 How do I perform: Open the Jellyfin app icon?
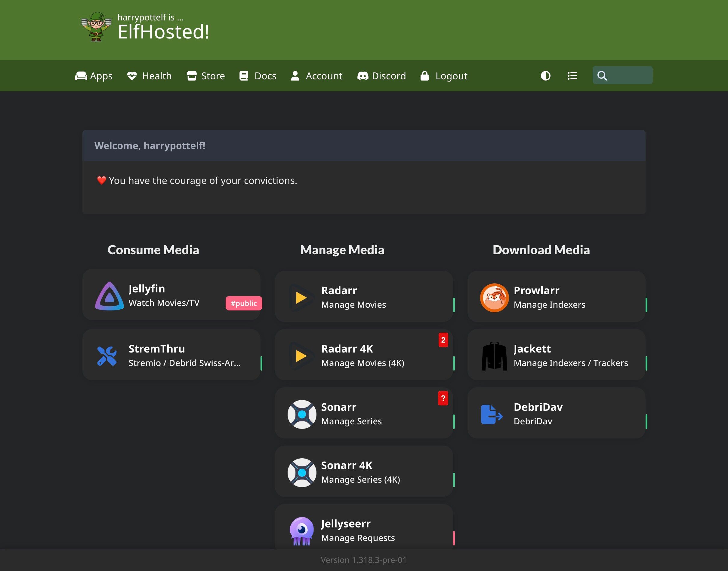click(110, 296)
